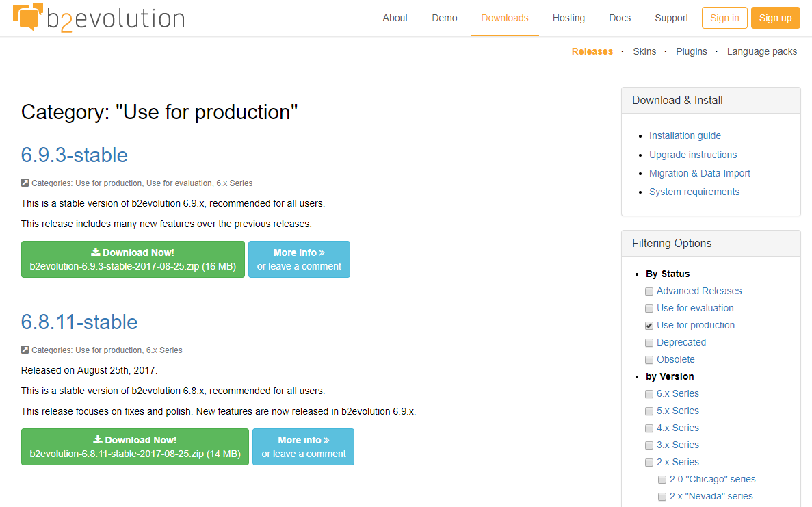Viewport: 812px width, 507px height.
Task: Click the Category "Use for production" heading
Action: pyautogui.click(x=159, y=112)
